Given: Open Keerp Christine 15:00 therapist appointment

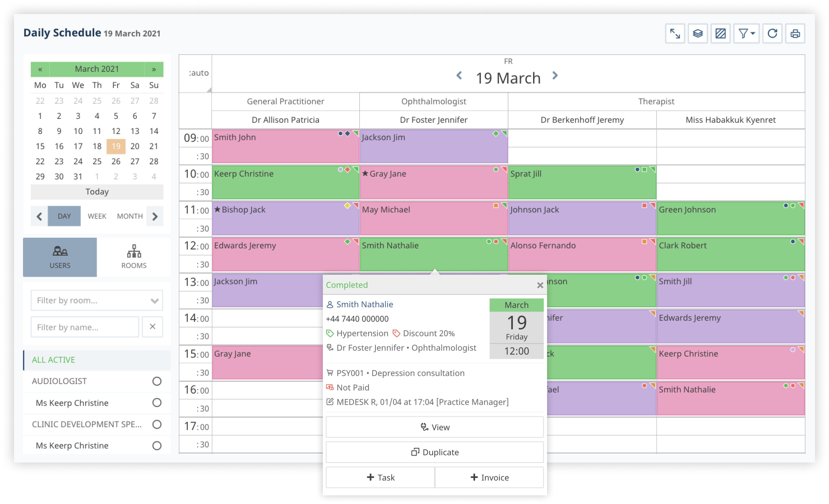Looking at the screenshot, I should pos(730,363).
